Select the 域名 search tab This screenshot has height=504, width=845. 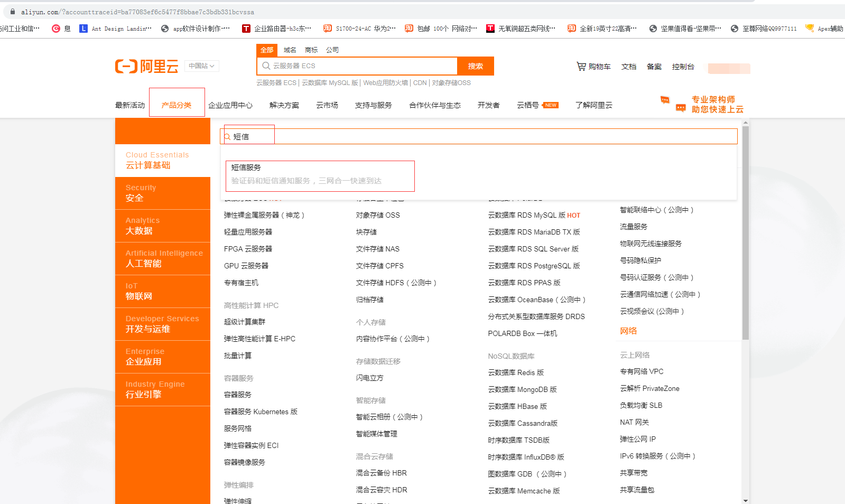point(290,50)
